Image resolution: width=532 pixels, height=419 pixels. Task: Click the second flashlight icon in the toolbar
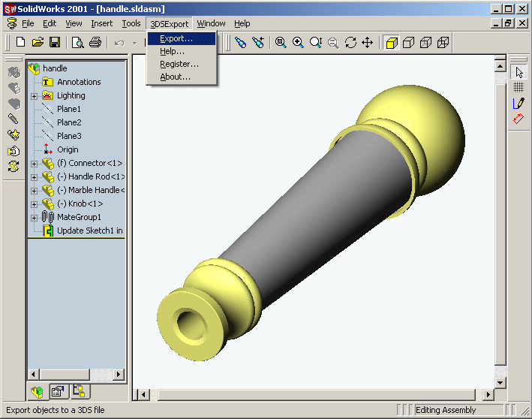tap(258, 43)
